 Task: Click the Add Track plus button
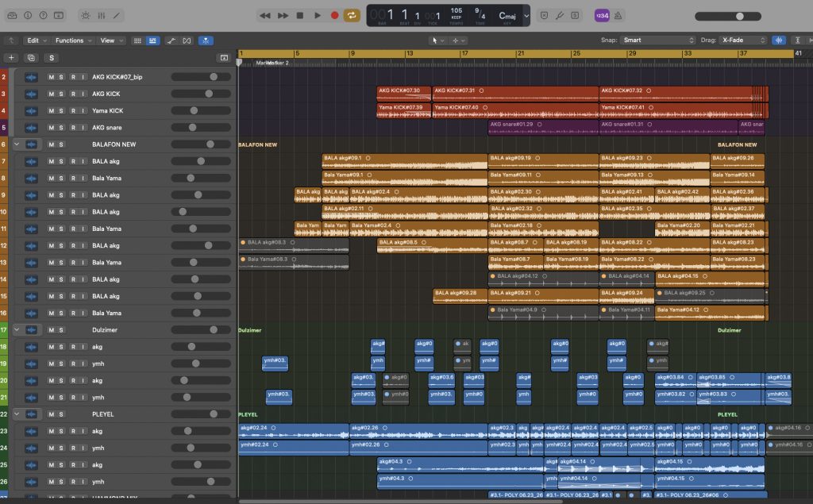11,58
